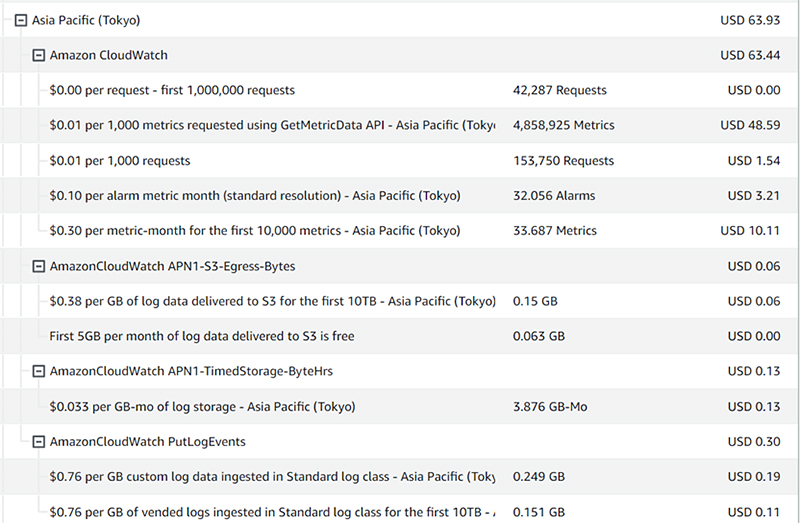
Task: Click the USD 0.11 amount
Action: [754, 512]
